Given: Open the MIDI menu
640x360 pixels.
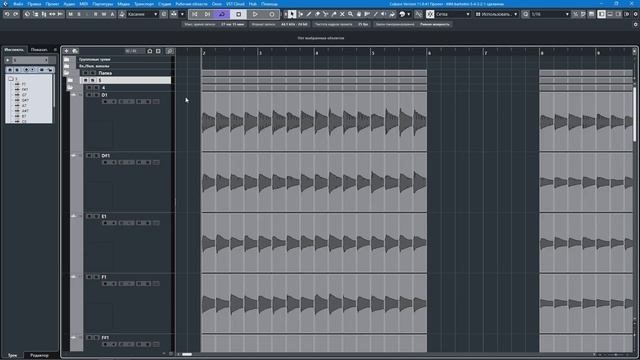Looking at the screenshot, I should point(84,4).
